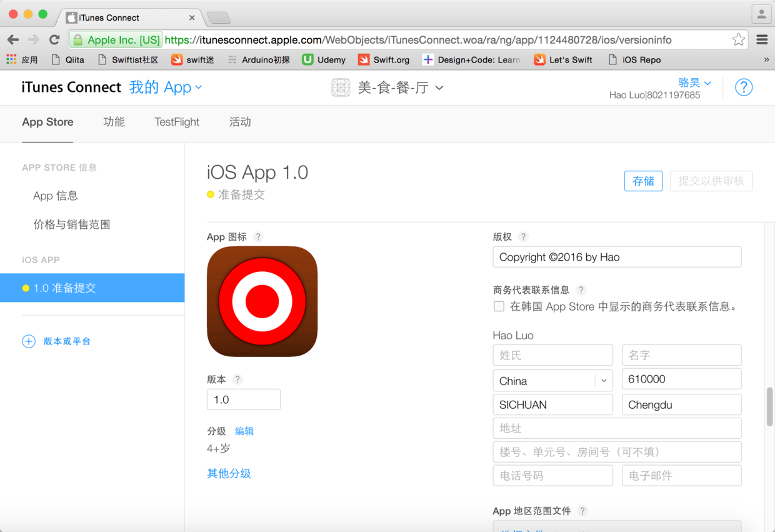Open the Chrome hamburger menu

(x=762, y=40)
